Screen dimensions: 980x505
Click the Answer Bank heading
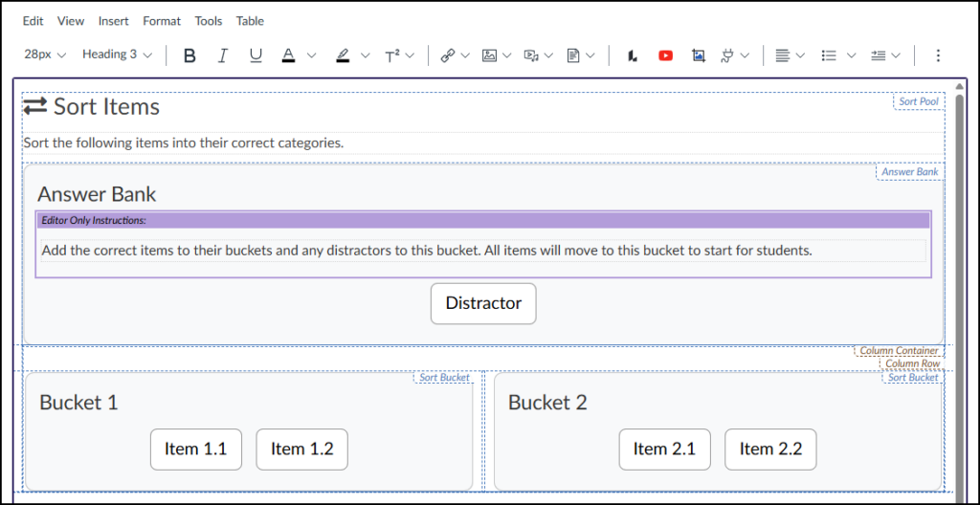[x=97, y=194]
